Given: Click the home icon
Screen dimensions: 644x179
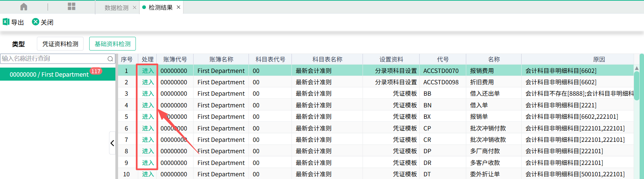Looking at the screenshot, I should (24, 7).
